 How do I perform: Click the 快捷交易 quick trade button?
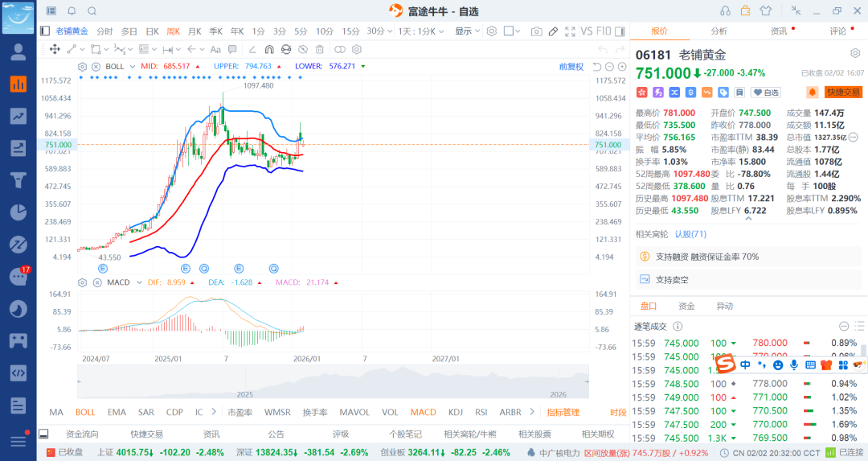point(843,92)
